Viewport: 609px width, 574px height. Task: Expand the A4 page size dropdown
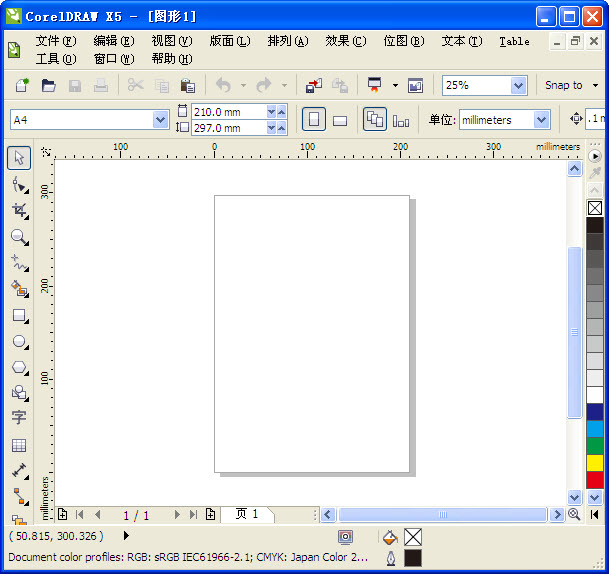point(161,120)
